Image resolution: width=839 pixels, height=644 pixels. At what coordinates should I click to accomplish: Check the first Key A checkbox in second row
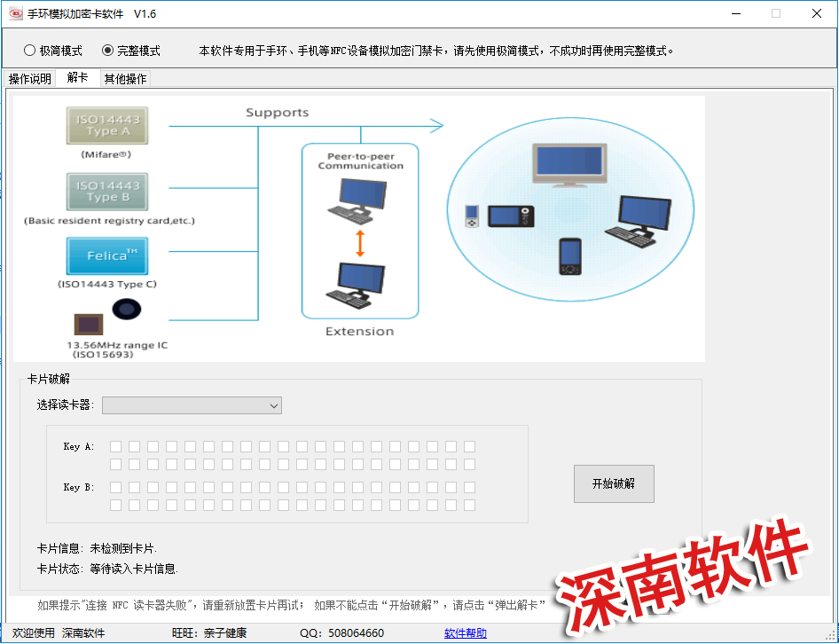115,464
